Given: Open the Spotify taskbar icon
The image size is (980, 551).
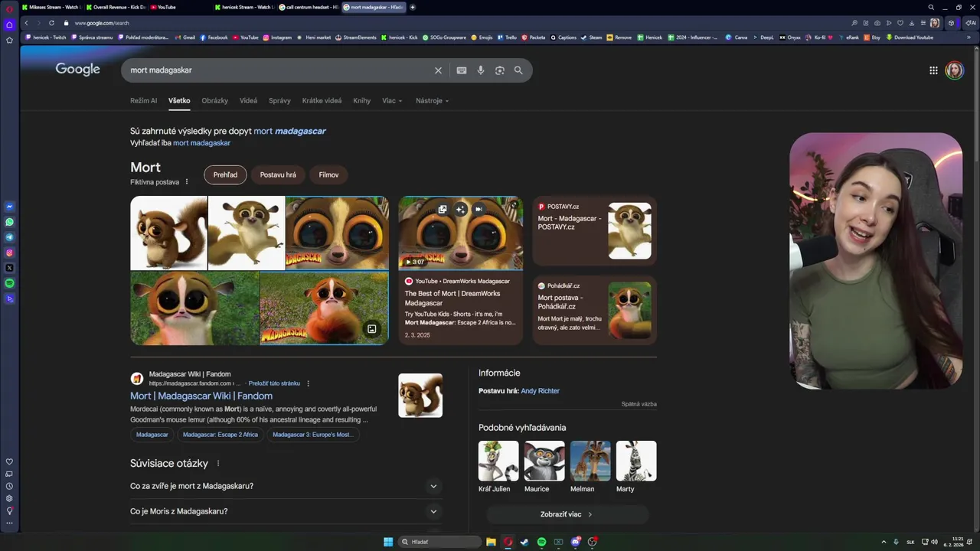Looking at the screenshot, I should point(541,542).
